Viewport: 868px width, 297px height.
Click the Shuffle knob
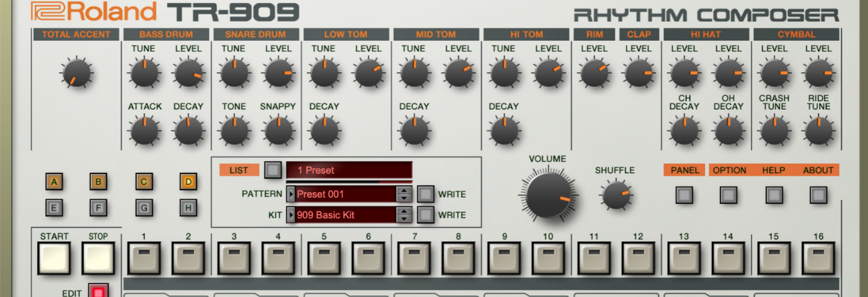tap(615, 194)
